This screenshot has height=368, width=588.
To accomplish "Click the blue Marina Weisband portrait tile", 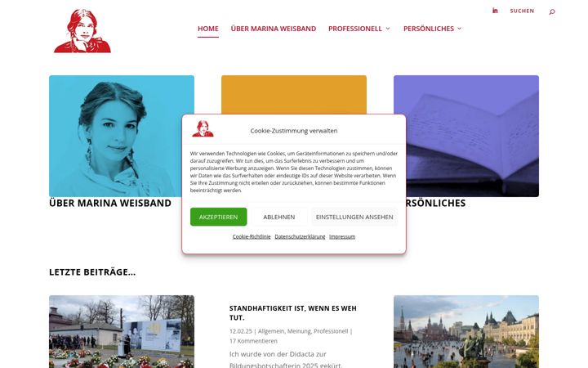I will (x=122, y=136).
